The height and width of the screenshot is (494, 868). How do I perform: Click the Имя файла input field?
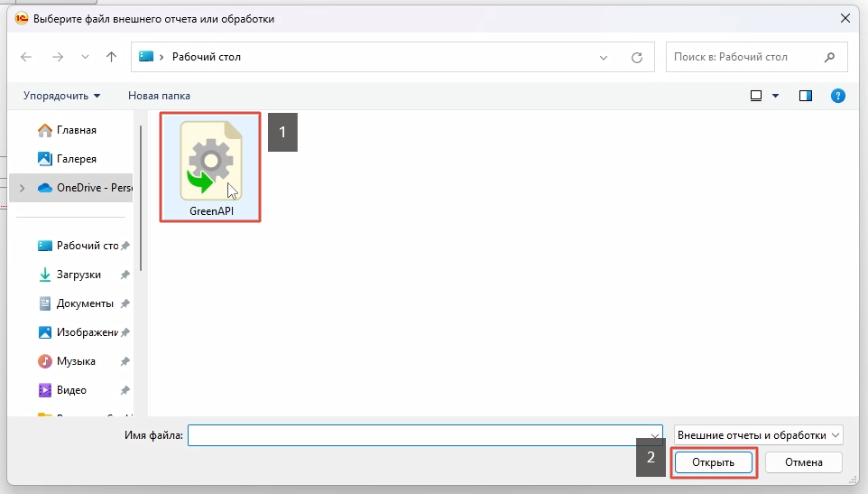(420, 435)
